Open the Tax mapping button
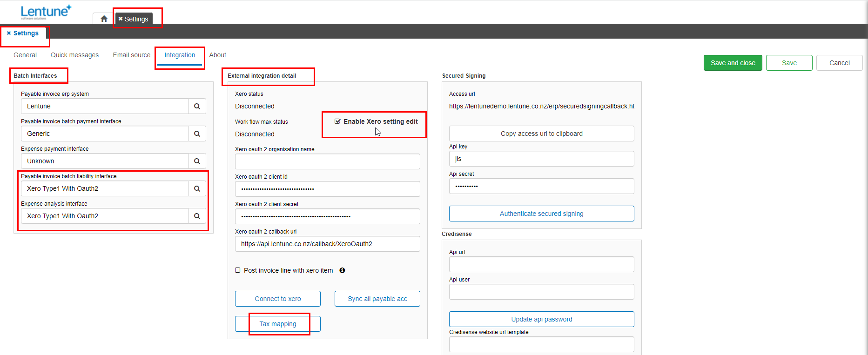 click(277, 324)
